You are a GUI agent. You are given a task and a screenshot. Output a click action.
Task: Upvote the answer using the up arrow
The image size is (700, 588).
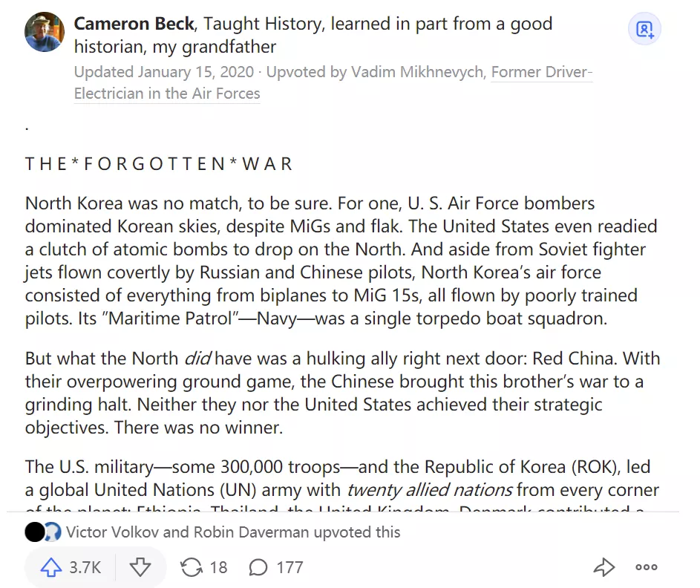pyautogui.click(x=50, y=568)
